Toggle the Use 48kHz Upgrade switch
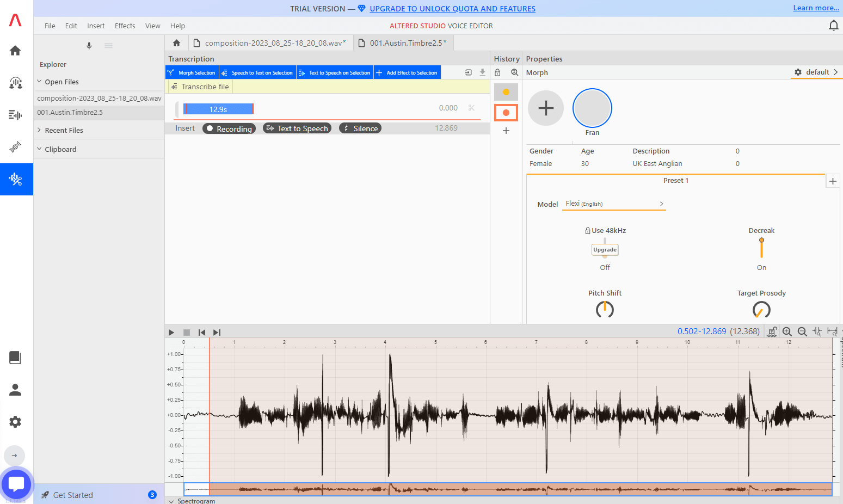Image resolution: width=843 pixels, height=504 pixels. pyautogui.click(x=605, y=249)
